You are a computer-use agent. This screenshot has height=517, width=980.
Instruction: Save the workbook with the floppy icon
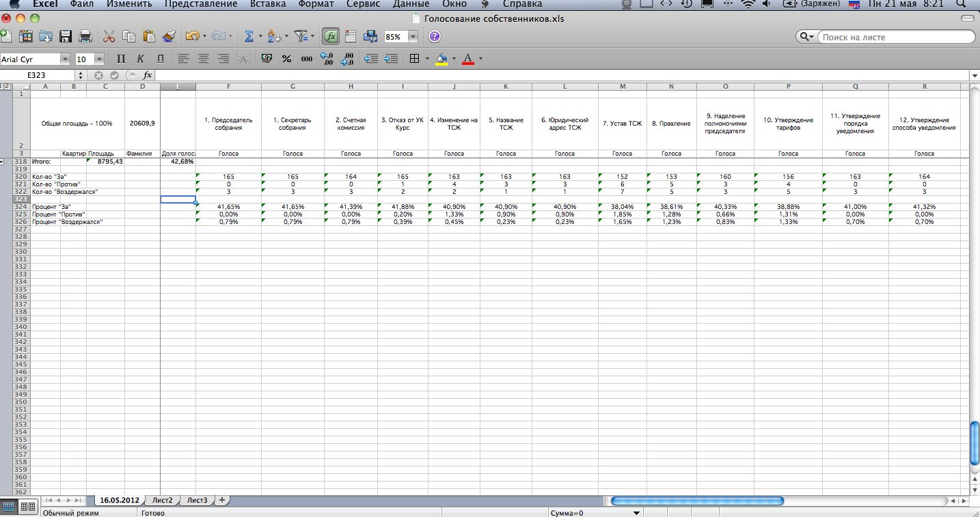[x=66, y=36]
